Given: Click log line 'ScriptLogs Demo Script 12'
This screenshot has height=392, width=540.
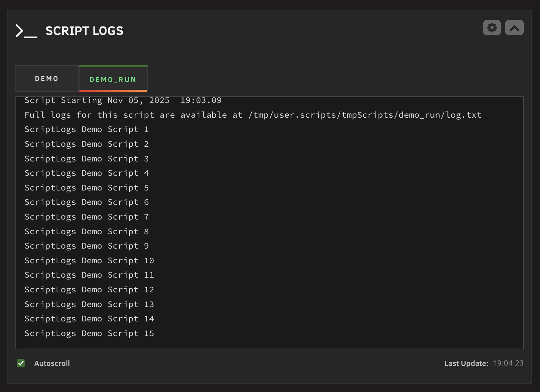Looking at the screenshot, I should click(89, 290).
